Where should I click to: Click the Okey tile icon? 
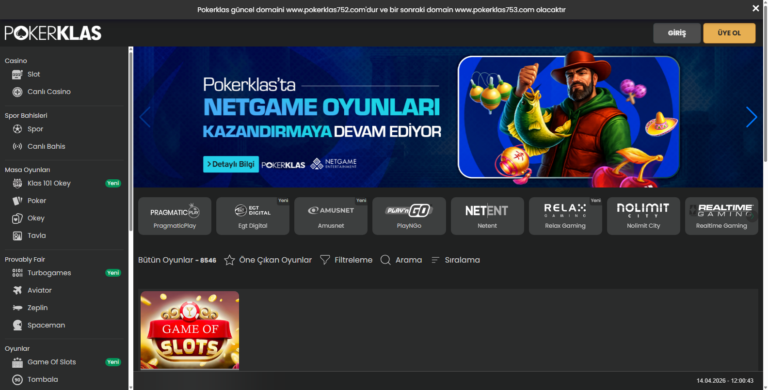click(x=17, y=219)
